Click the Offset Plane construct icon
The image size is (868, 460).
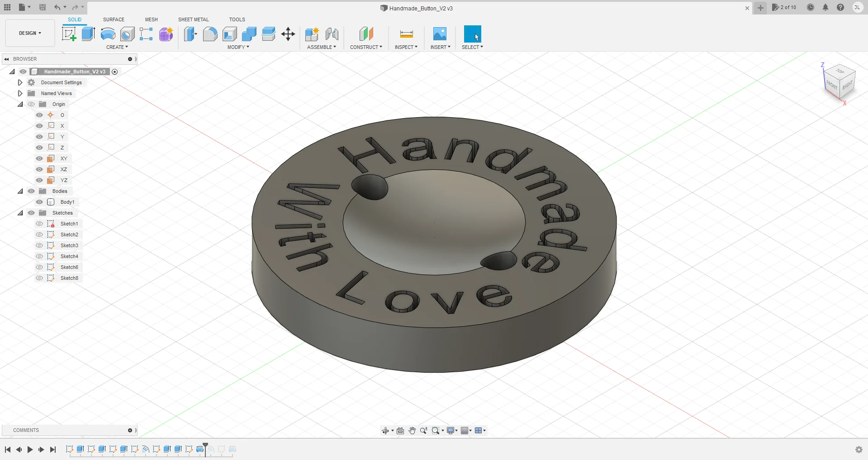pos(366,34)
